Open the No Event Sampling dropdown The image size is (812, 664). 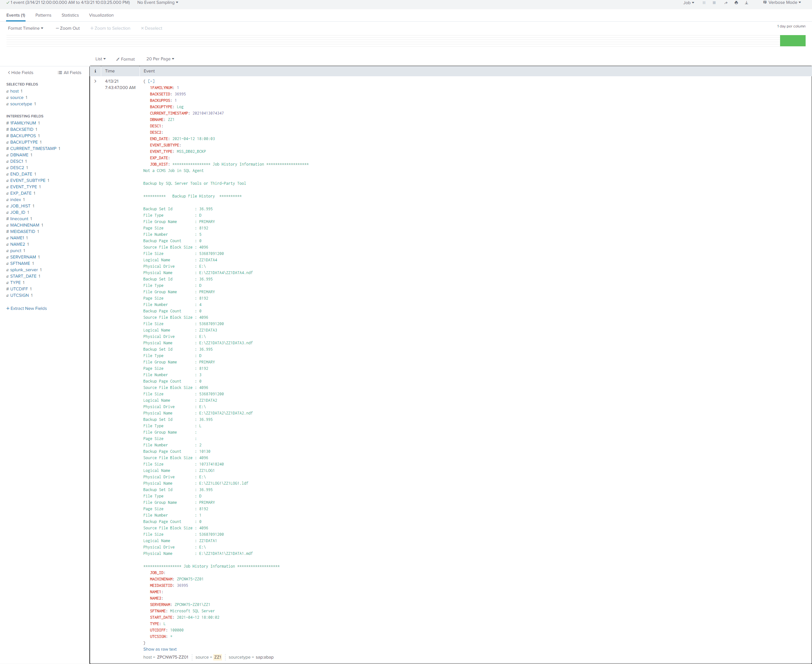(157, 3)
